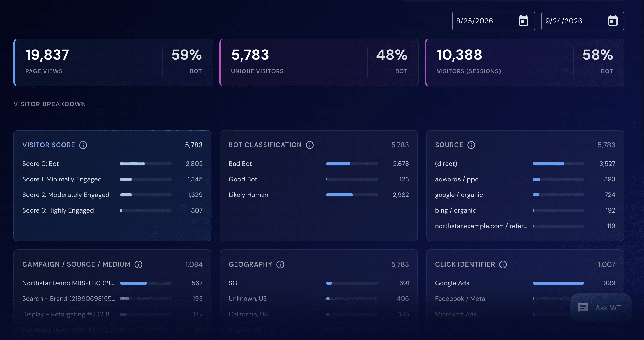644x340 pixels.
Task: Show info for Campaign / Source / Medium
Action: point(139,264)
